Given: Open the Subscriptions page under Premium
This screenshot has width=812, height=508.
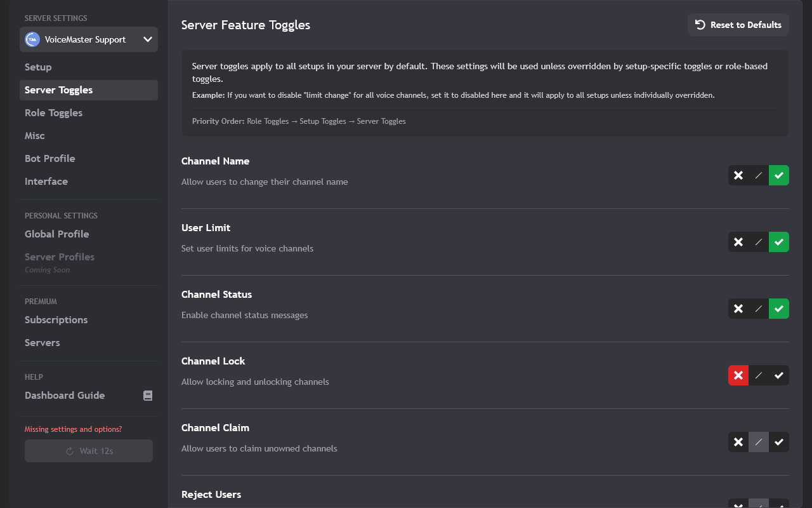Looking at the screenshot, I should [x=56, y=319].
